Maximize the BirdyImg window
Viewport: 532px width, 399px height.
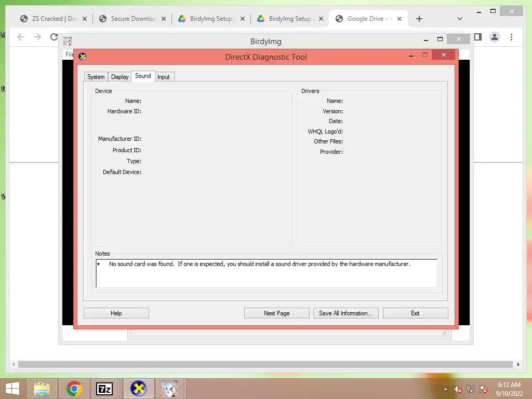(440, 39)
